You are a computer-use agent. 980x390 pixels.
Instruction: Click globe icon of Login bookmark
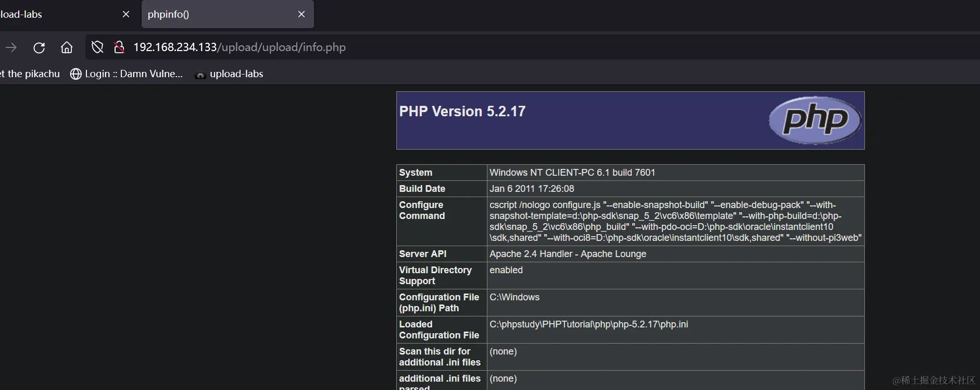[x=76, y=74]
